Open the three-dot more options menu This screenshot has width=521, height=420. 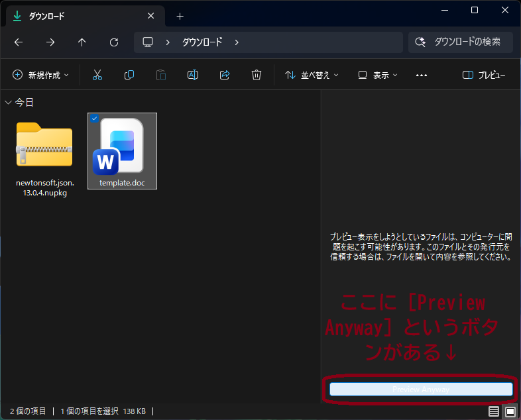[422, 76]
